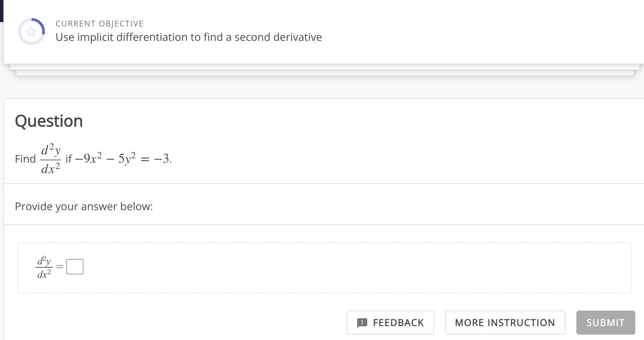
Task: Click the objective text about implicit differentiation
Action: pyautogui.click(x=188, y=37)
